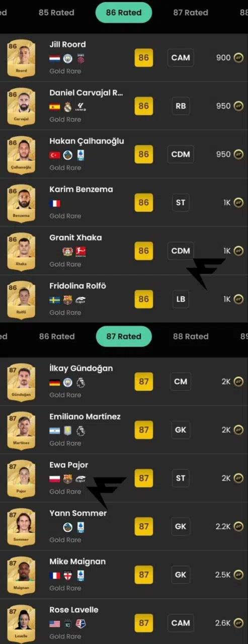Switch to the 88 Rated tab
Viewport: 248px width, 644px height.
click(x=191, y=337)
